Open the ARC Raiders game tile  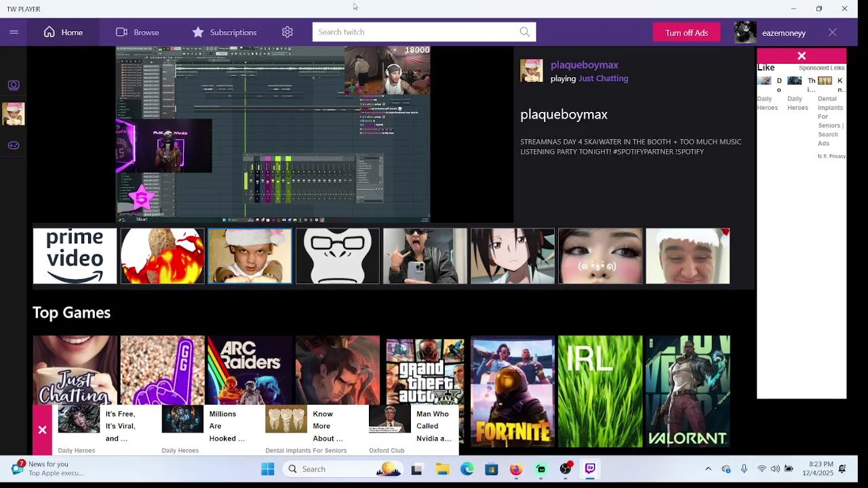[x=250, y=369]
